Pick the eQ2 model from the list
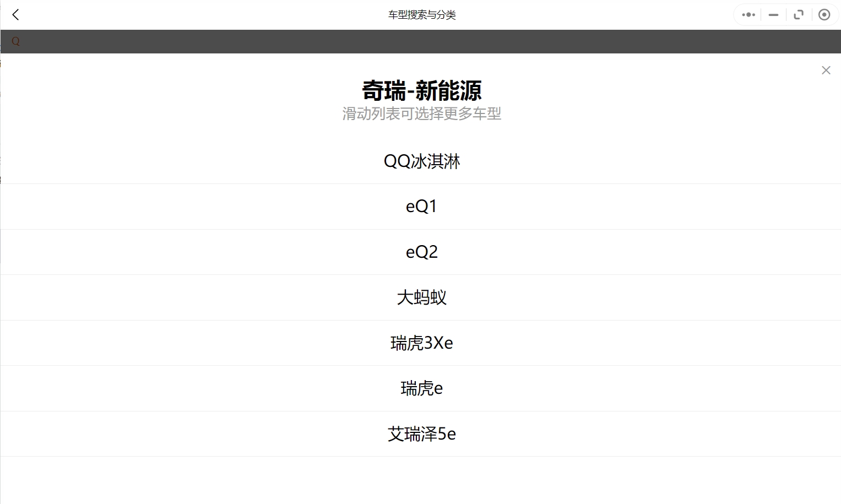The image size is (841, 504). point(421,252)
